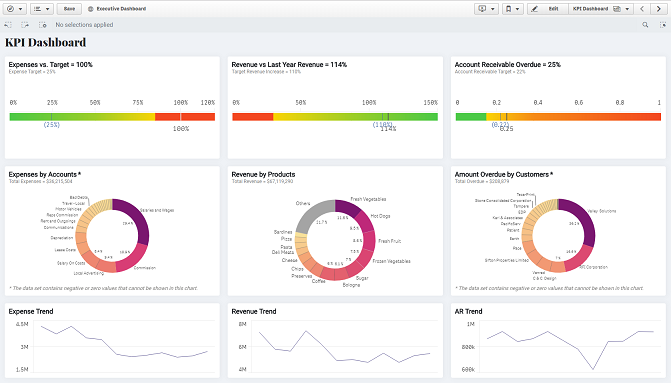
Task: Clear all selections icon
Action: tap(42, 25)
